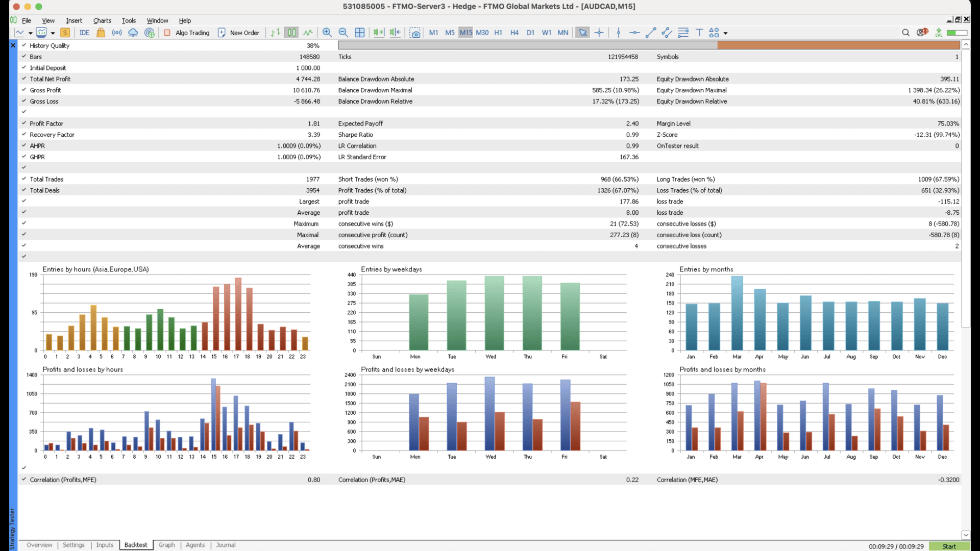Select the crosshair cursor tool
The image size is (980, 551).
click(x=599, y=33)
